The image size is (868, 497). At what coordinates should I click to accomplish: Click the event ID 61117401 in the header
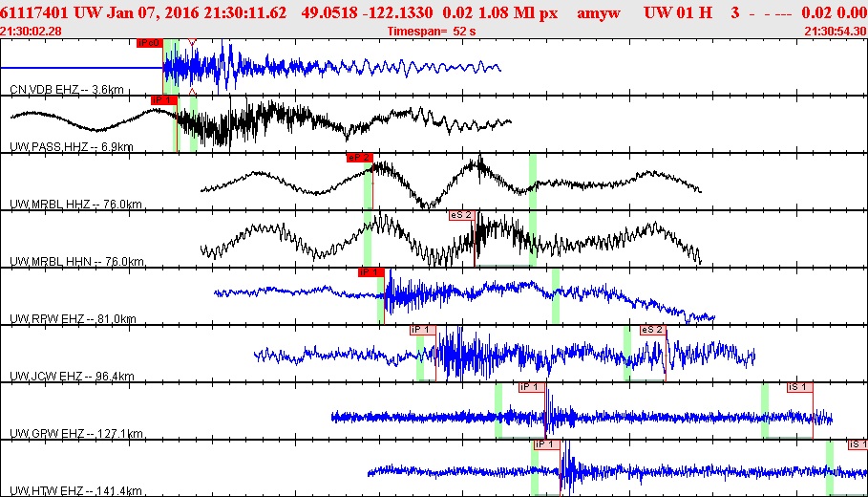[x=34, y=12]
